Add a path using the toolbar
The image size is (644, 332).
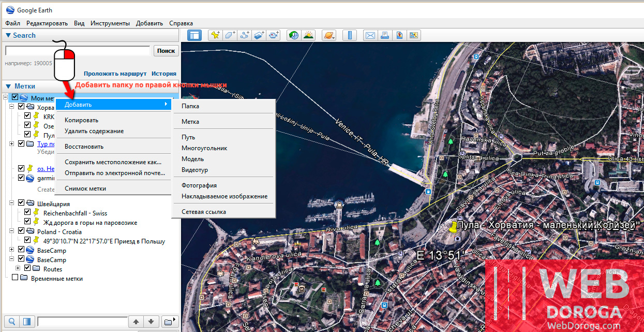(245, 35)
